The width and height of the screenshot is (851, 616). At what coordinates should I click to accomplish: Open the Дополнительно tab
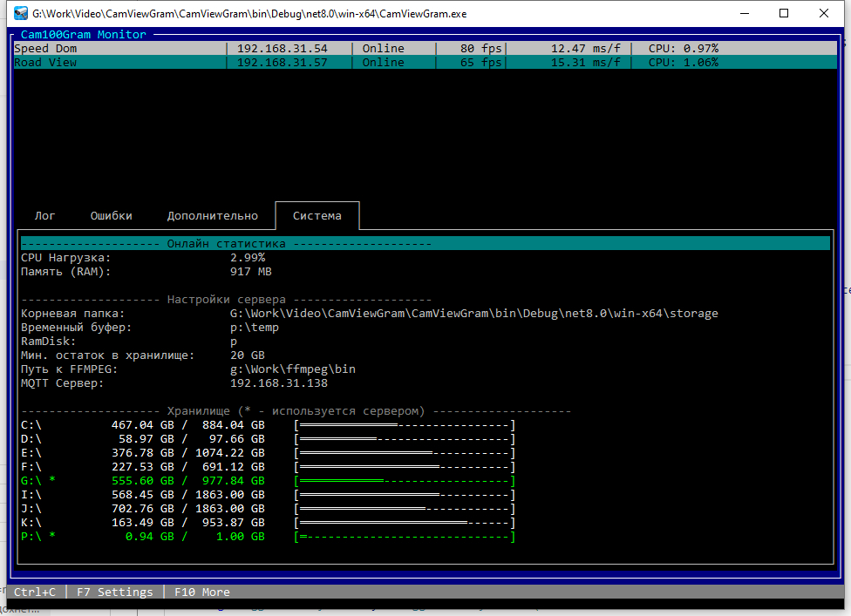point(213,215)
